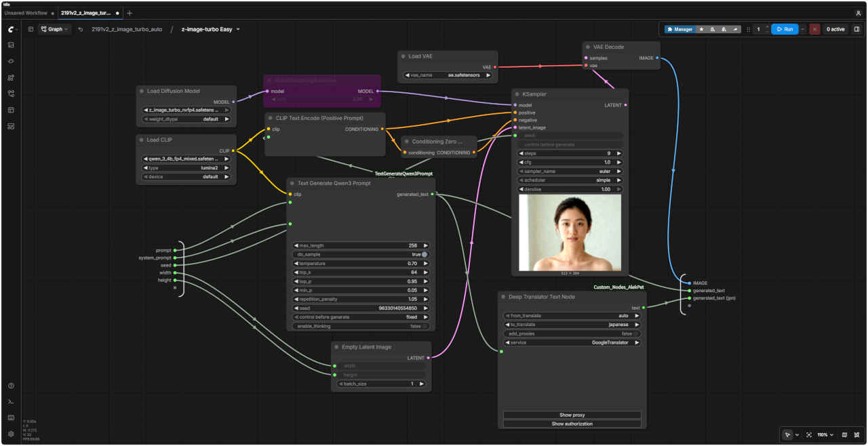The width and height of the screenshot is (868, 446).
Task: Toggle enable_thinking switch
Action: coord(425,326)
